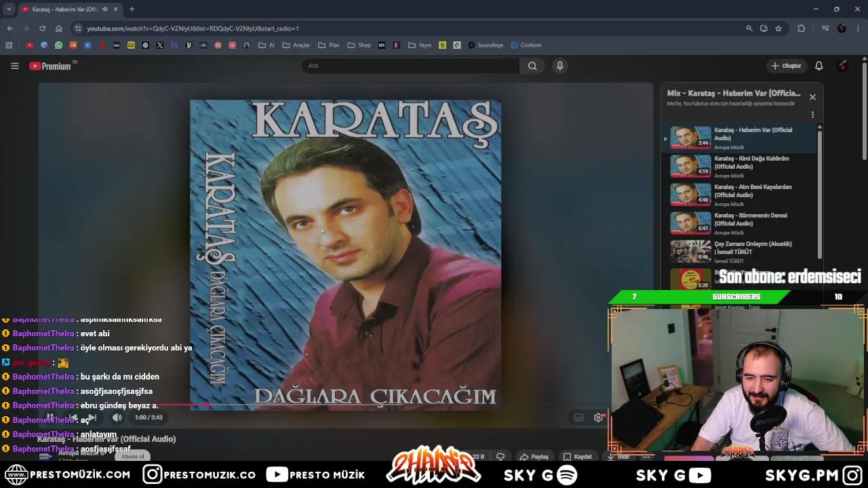Open the WhatsApp bookmark
Screen dimensions: 868x488
[x=58, y=45]
